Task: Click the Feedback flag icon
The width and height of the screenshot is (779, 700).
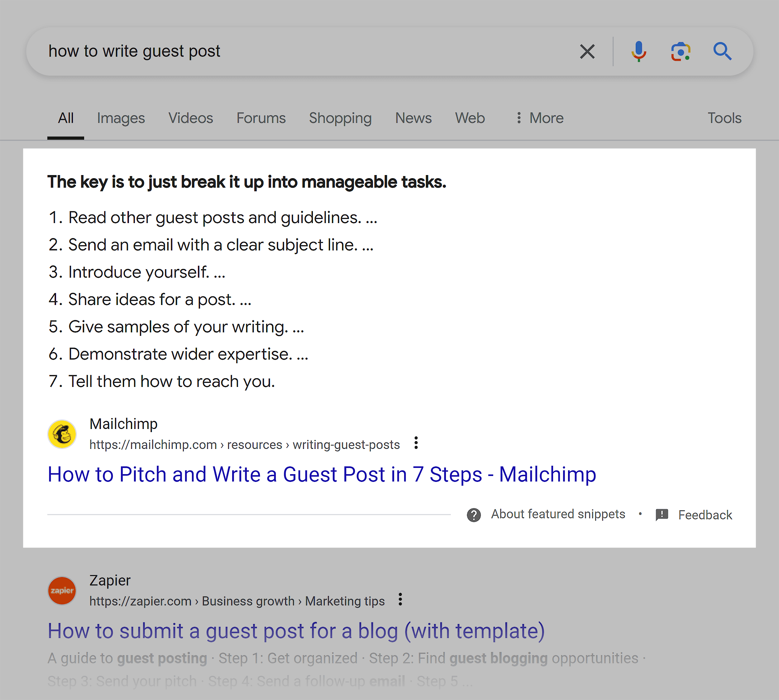Action: coord(662,514)
